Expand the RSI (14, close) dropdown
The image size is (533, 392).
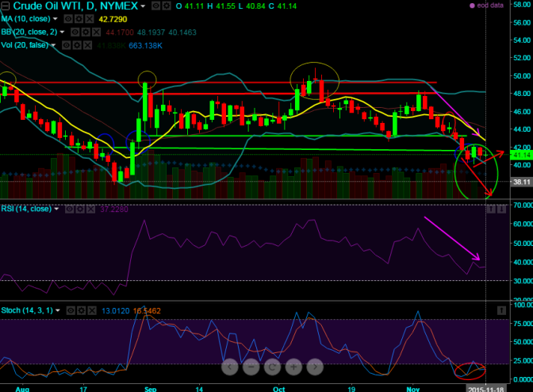(56, 209)
